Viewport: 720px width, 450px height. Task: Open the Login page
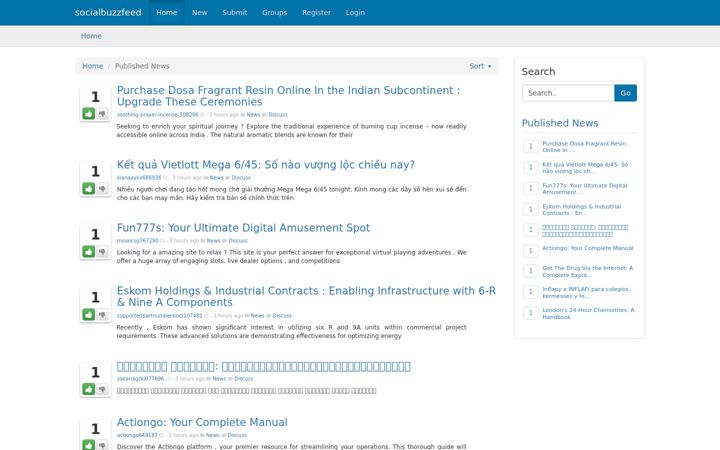(355, 12)
